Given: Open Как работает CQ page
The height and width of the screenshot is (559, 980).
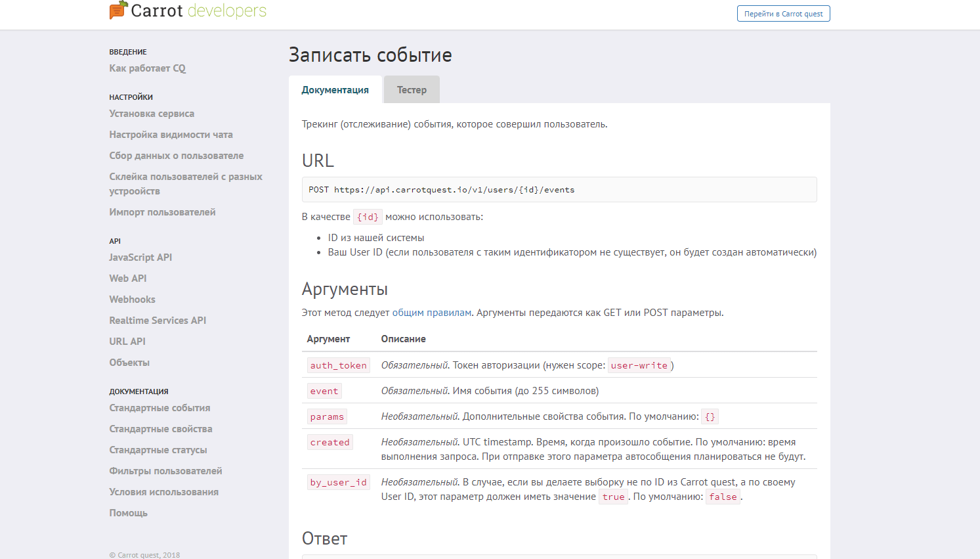Looking at the screenshot, I should [x=148, y=68].
